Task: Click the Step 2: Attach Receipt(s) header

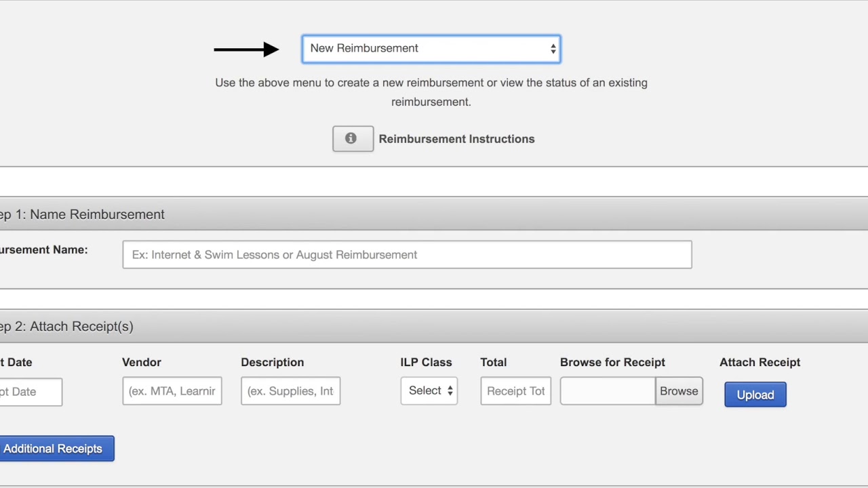Action: (68, 327)
